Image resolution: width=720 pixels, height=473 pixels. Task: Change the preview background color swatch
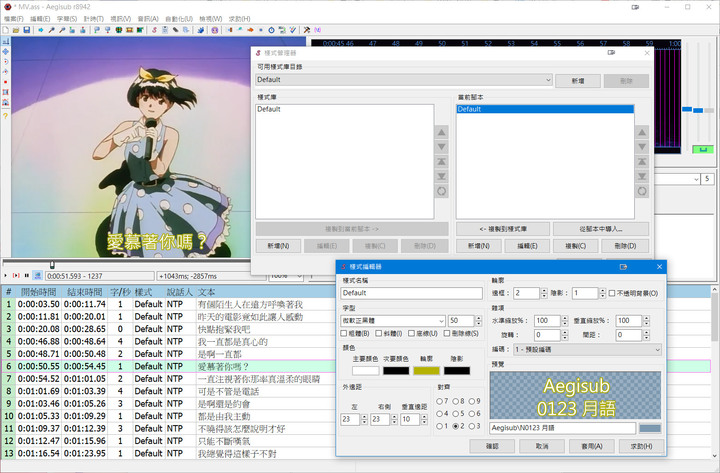[650, 428]
